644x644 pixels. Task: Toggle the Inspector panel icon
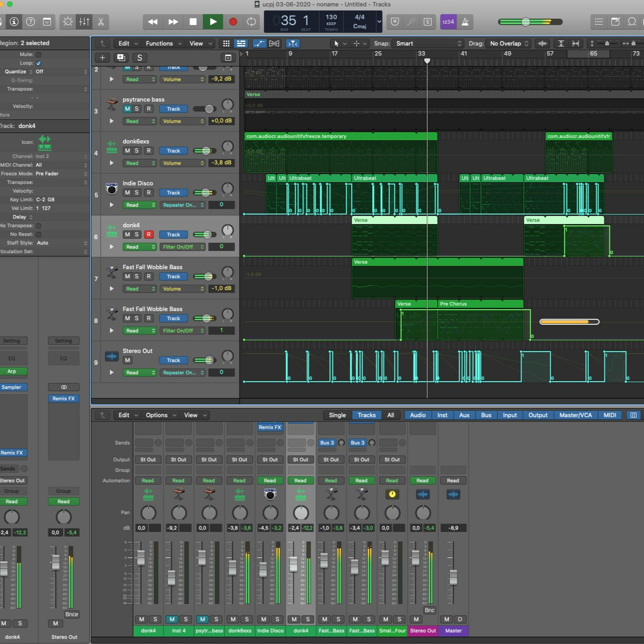(x=14, y=22)
